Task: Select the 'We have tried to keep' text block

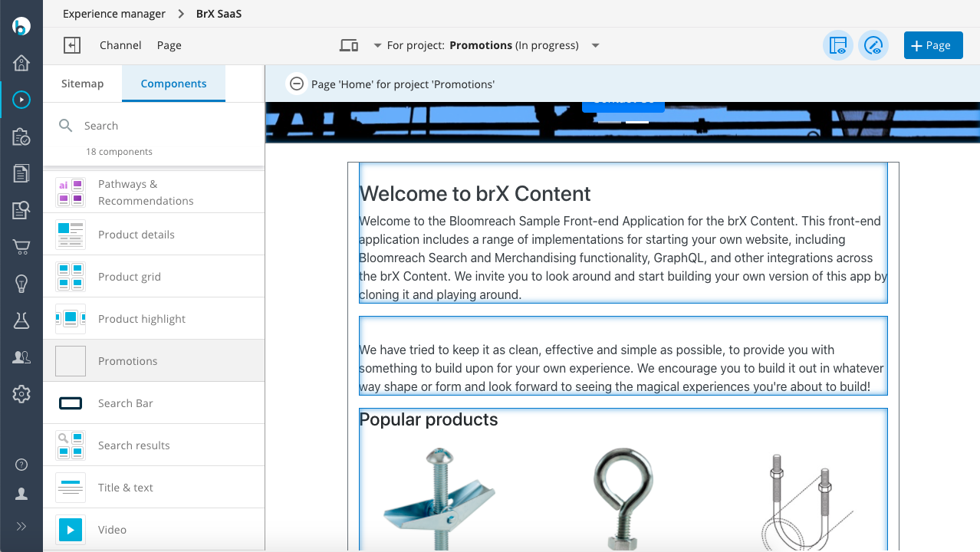Action: pyautogui.click(x=623, y=356)
